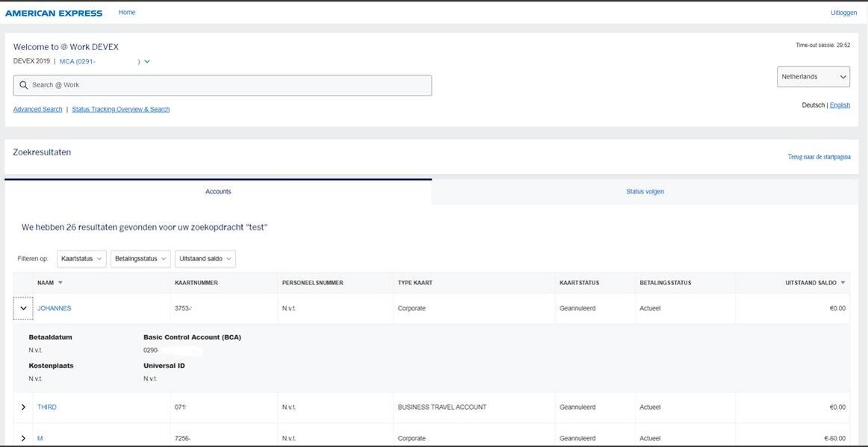Open the Netherlands country dropdown
The image size is (868, 447).
[x=813, y=77]
